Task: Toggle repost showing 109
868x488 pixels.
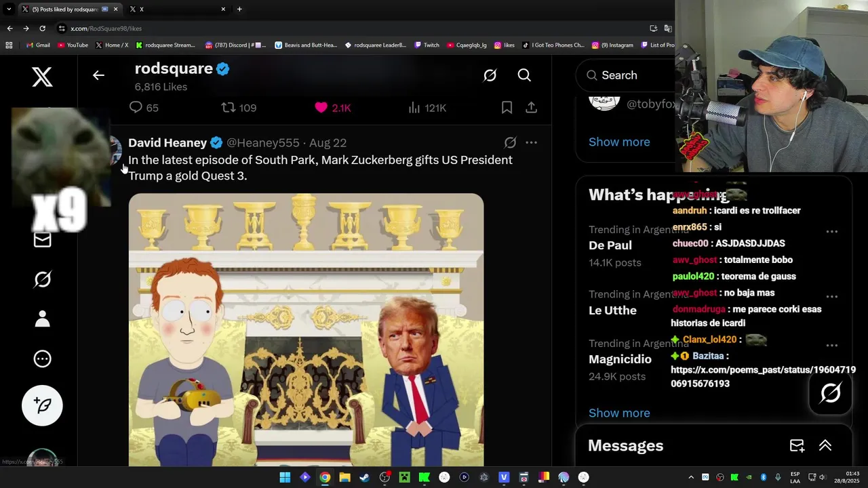Action: click(x=239, y=108)
